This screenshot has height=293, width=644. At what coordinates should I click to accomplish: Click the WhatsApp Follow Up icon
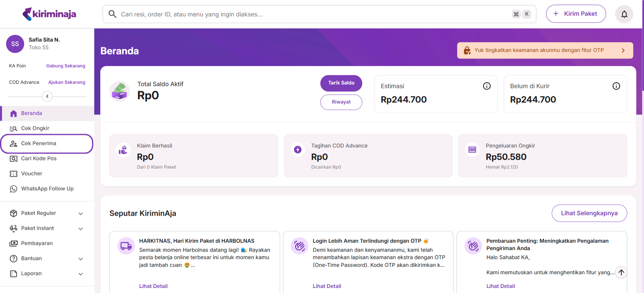[13, 189]
